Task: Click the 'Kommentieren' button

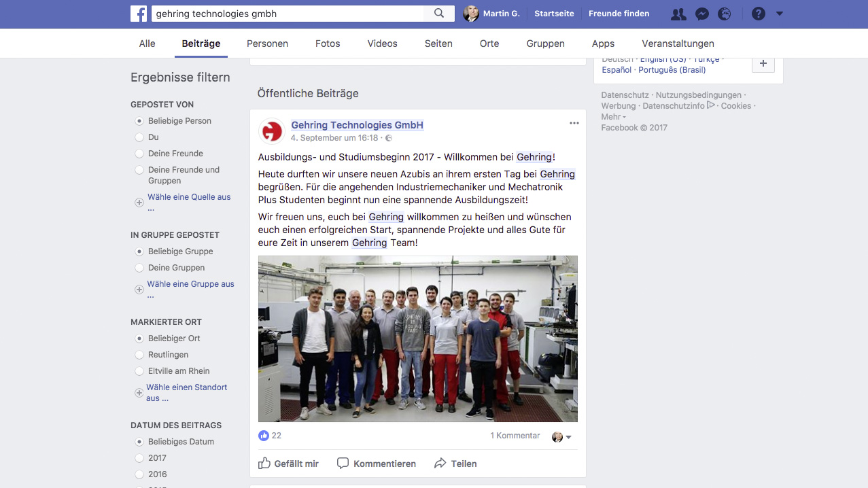Action: pos(377,464)
